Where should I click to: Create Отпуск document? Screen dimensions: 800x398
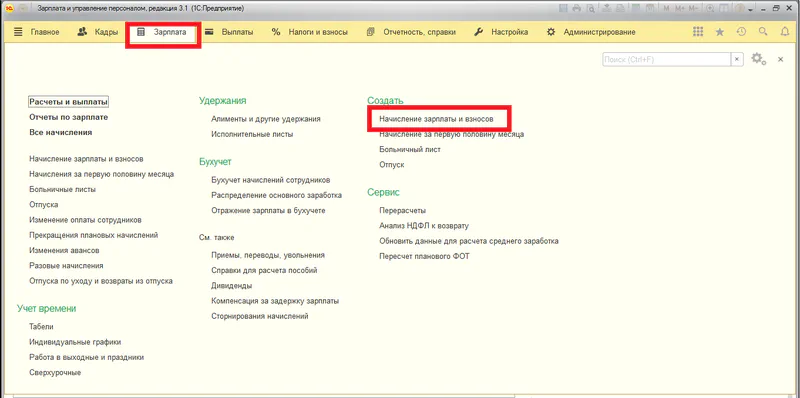[x=392, y=165]
